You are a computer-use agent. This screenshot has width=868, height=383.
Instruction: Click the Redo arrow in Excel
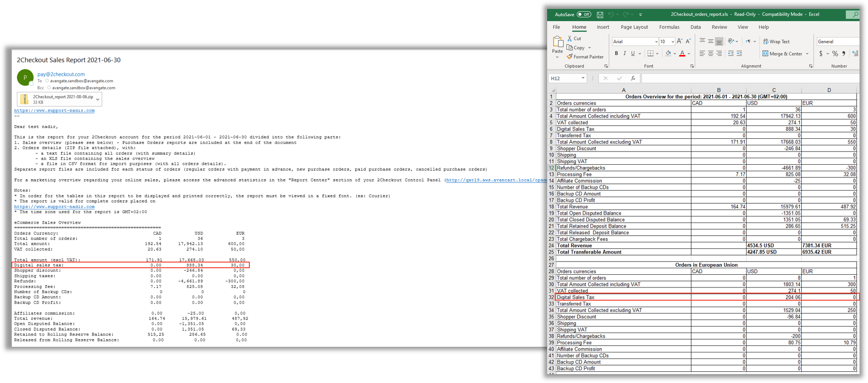(626, 15)
